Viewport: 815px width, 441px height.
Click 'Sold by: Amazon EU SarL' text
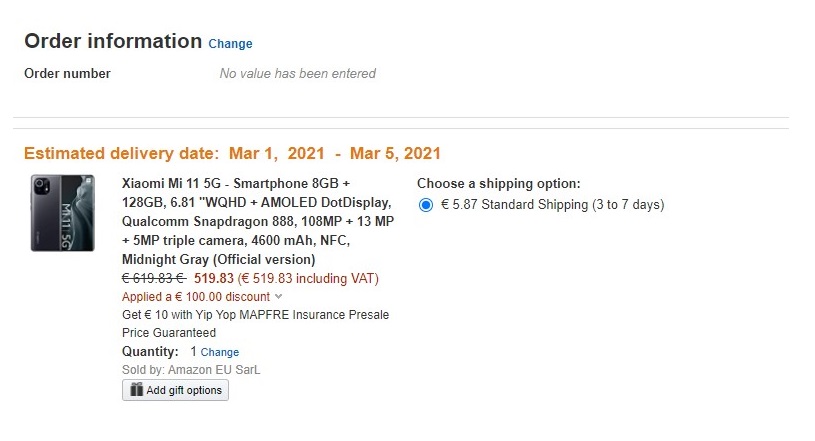[191, 370]
